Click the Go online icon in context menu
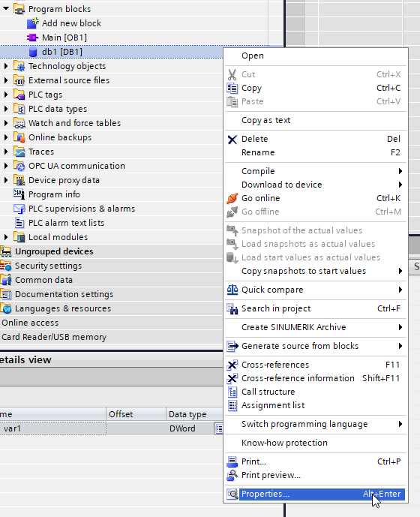This screenshot has height=517, width=420. pos(232,198)
